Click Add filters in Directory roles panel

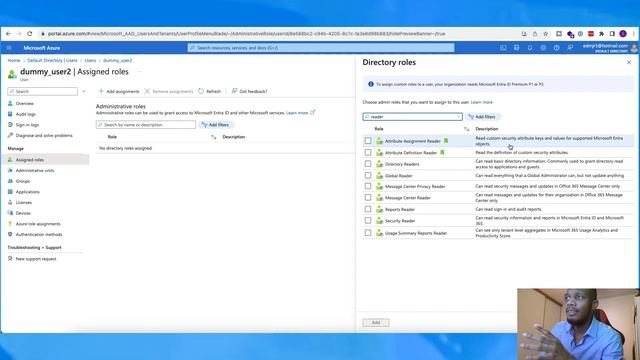[482, 117]
